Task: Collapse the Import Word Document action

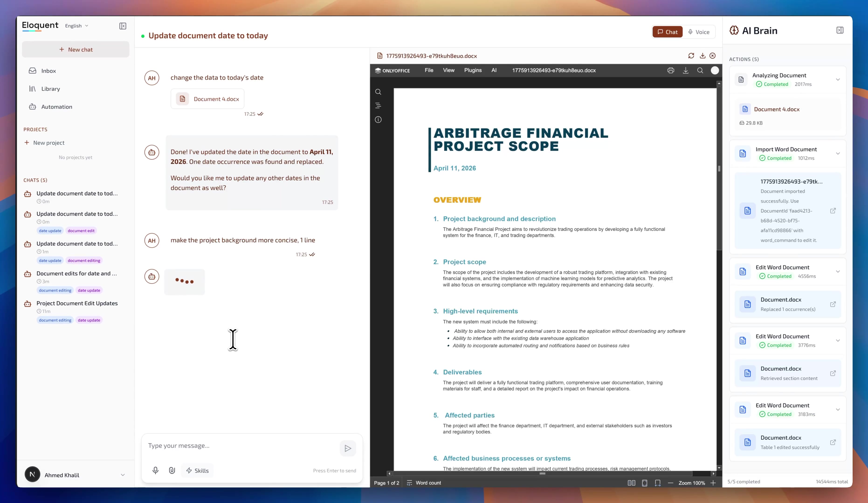Action: pos(838,153)
